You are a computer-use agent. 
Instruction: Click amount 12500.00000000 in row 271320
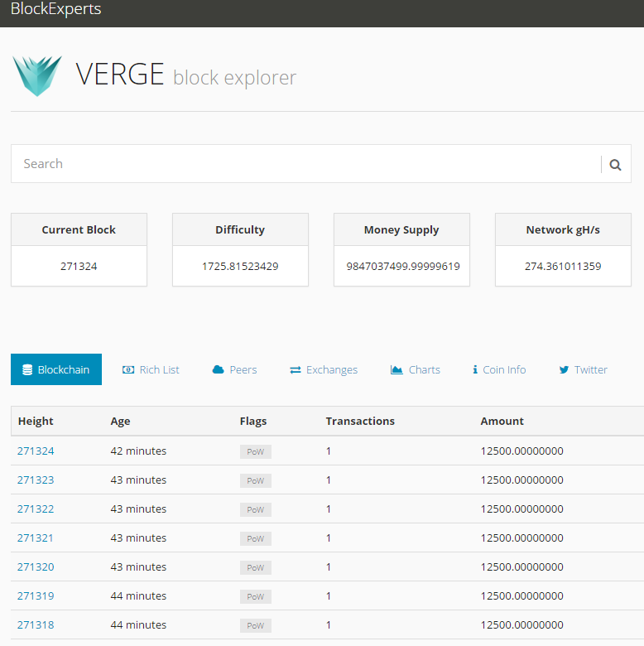pyautogui.click(x=521, y=566)
